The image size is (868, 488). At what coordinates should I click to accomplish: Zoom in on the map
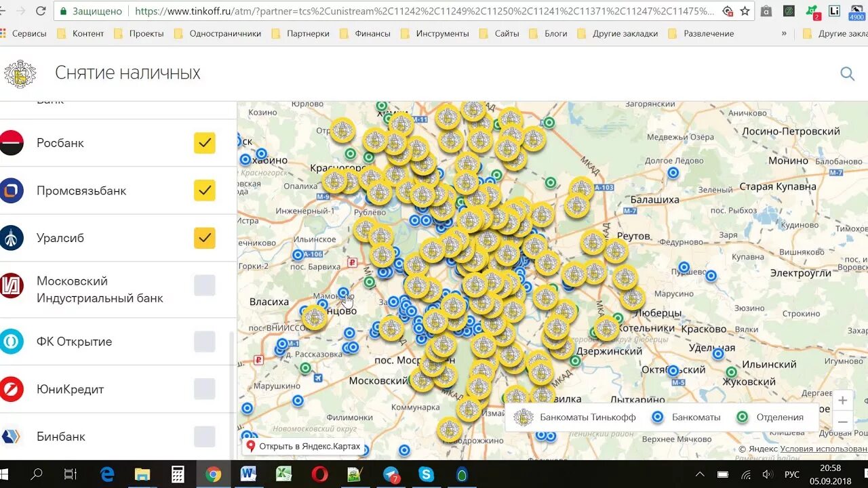pos(842,401)
